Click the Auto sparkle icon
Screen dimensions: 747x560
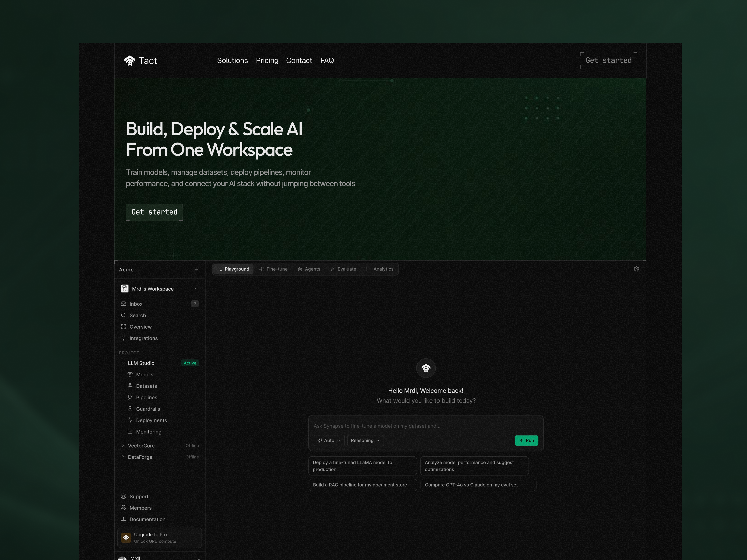point(320,441)
